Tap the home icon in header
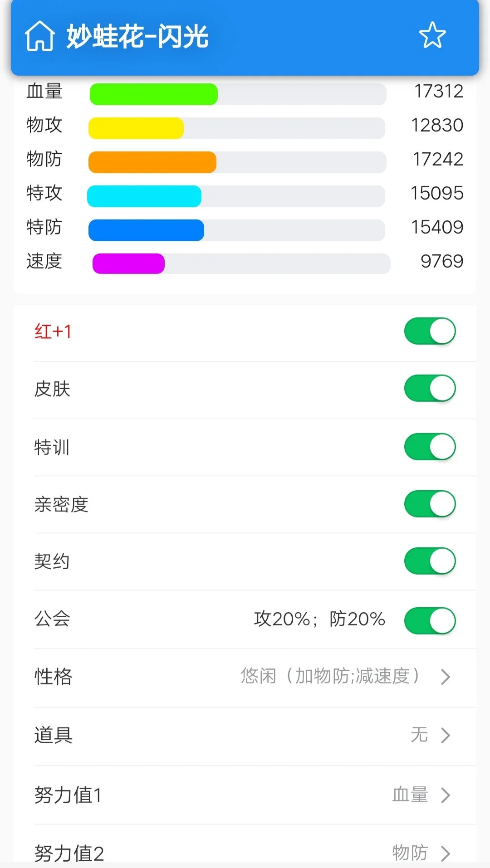490x868 pixels. (x=40, y=36)
